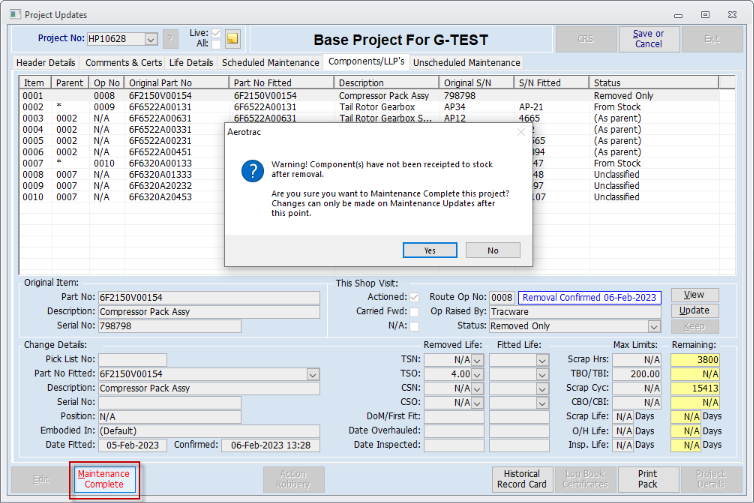
Task: Click the Remaining Scrap Hrs 3800 value
Action: pos(695,360)
